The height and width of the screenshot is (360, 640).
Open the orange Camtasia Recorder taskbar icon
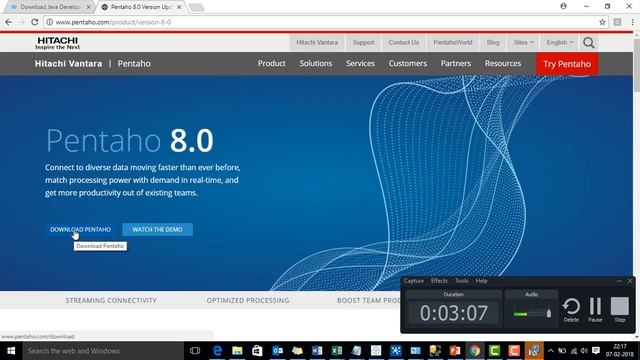pyautogui.click(x=514, y=351)
